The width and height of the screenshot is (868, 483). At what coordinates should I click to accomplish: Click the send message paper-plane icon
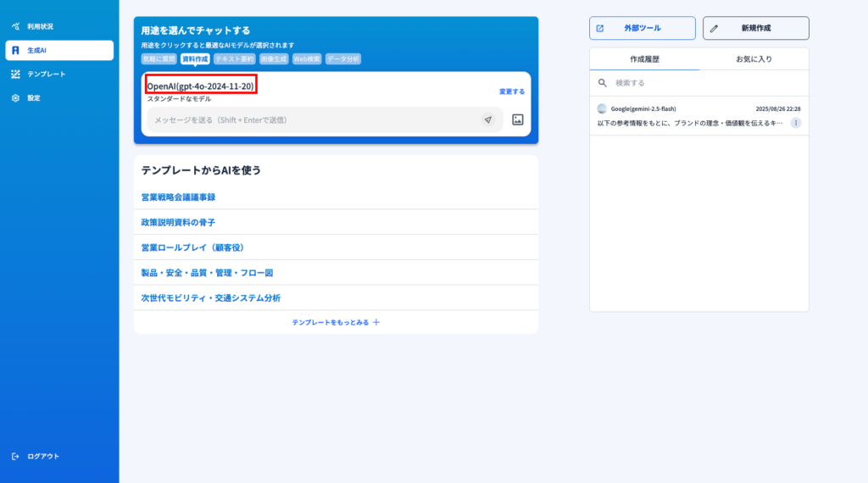tap(488, 120)
